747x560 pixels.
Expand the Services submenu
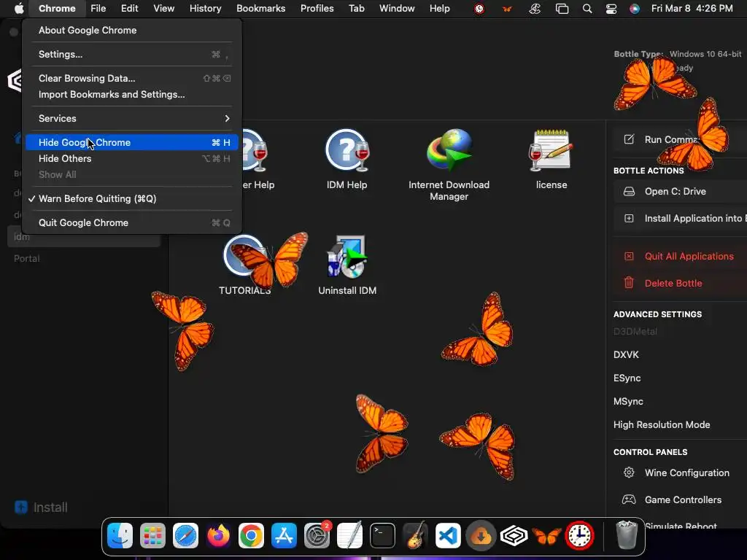click(x=132, y=118)
